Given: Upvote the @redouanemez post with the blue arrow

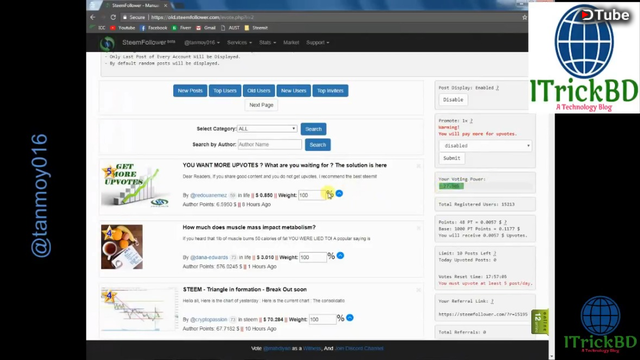Looking at the screenshot, I should pos(339,193).
